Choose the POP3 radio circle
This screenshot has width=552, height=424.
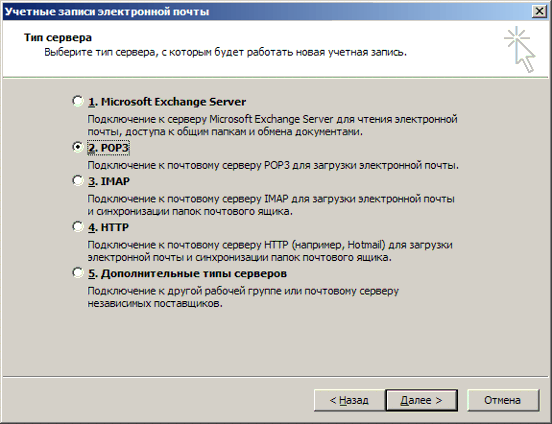click(78, 146)
